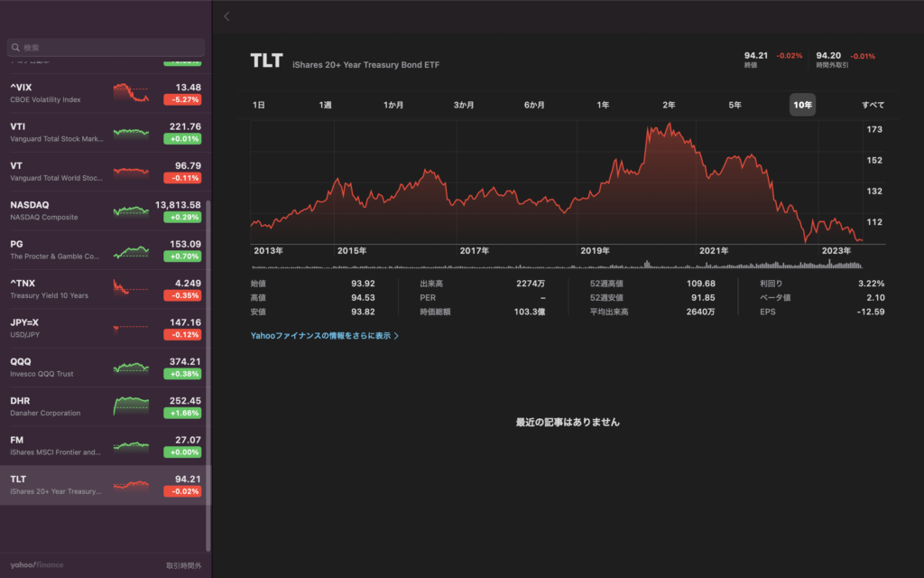
Task: Click the DHR sparkline mini chart
Action: pyautogui.click(x=131, y=406)
